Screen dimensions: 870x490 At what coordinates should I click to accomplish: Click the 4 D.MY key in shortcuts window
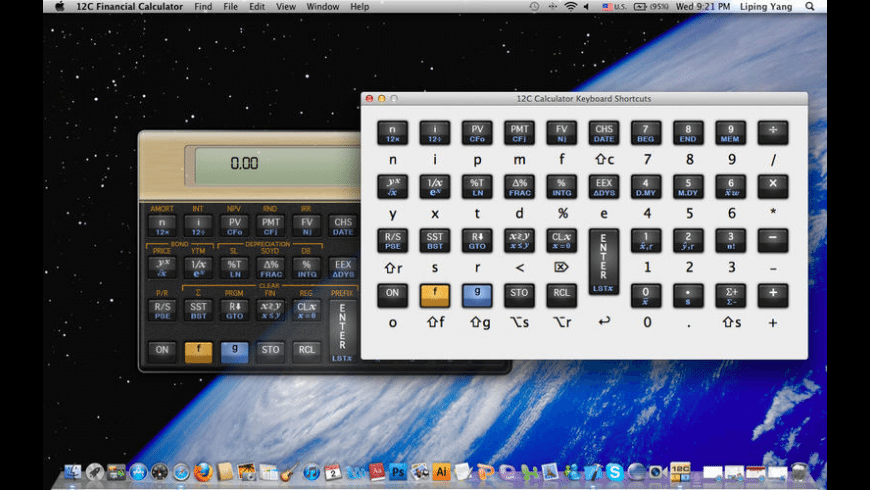(x=646, y=186)
